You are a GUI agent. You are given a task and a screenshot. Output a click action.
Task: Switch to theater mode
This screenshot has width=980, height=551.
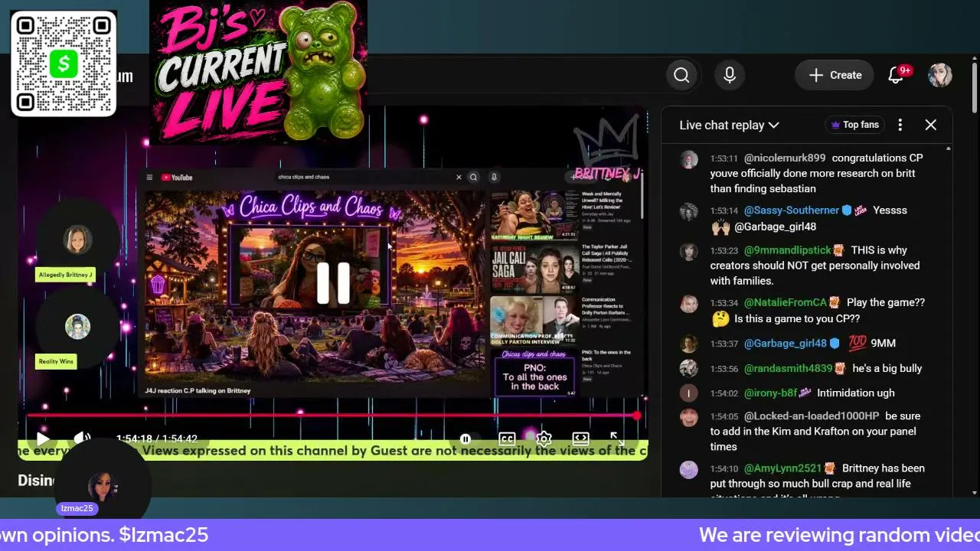click(x=580, y=439)
